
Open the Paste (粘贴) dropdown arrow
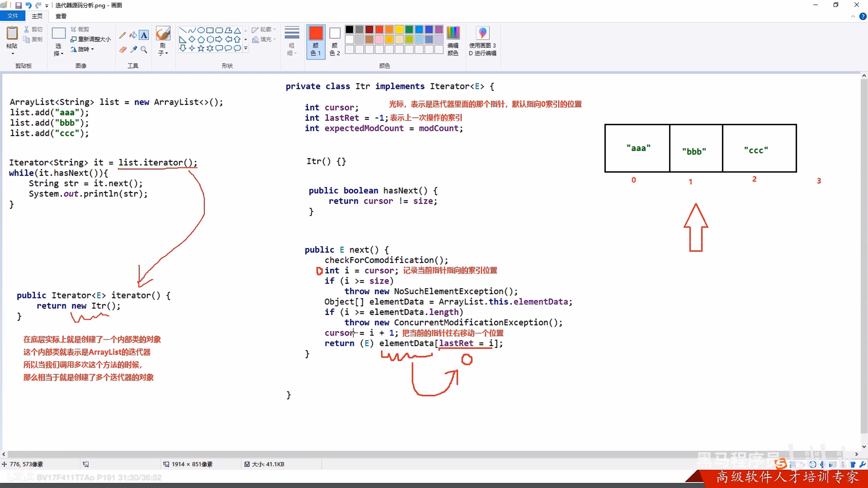[13, 54]
